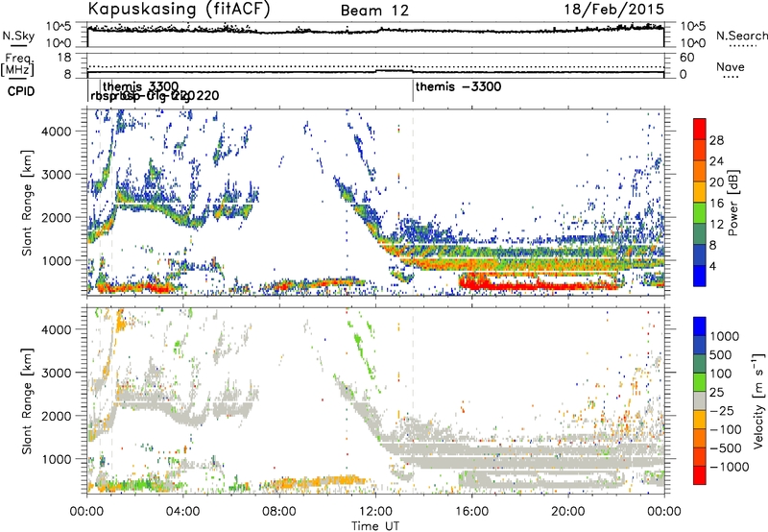Click 'Slant Range [km]' label of the power panel
Screen dimensions: 768x532
coord(27,203)
